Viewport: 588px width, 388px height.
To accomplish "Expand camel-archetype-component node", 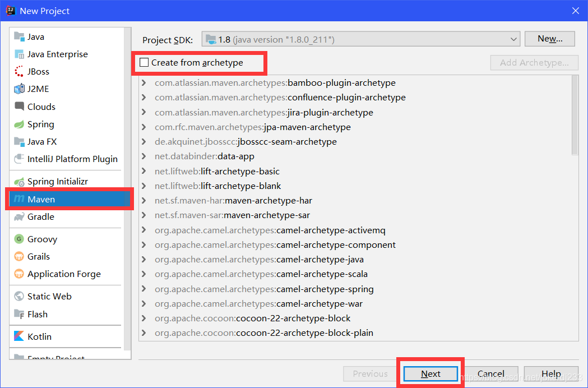I will tap(144, 244).
